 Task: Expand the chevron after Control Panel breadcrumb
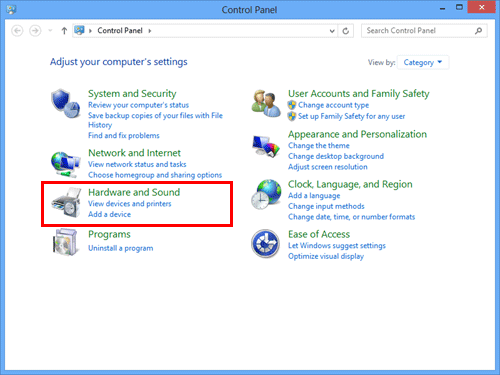point(150,31)
